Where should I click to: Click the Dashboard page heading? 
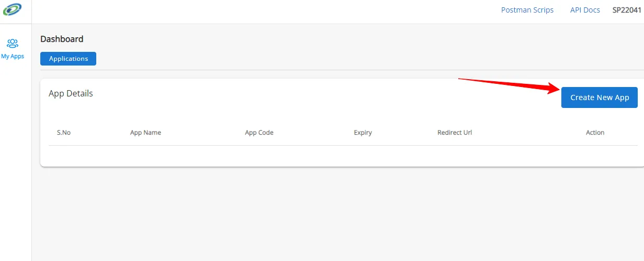62,39
